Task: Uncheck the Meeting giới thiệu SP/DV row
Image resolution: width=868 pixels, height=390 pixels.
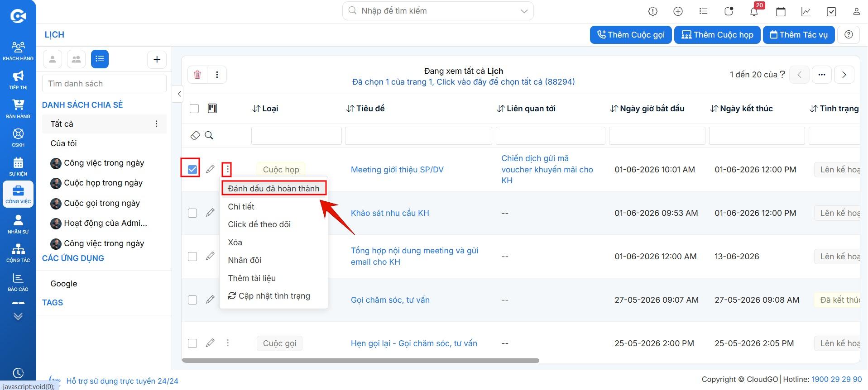Action: coord(192,170)
